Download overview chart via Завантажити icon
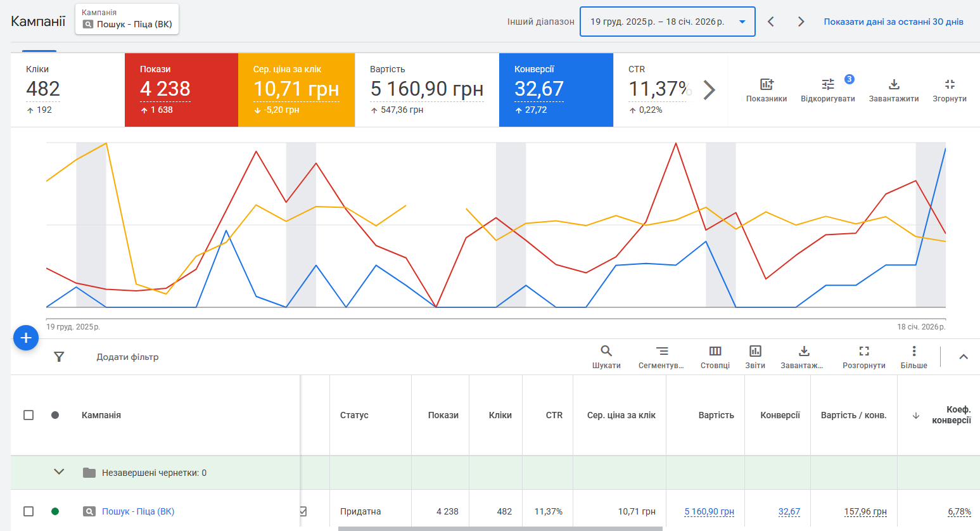 pos(894,89)
